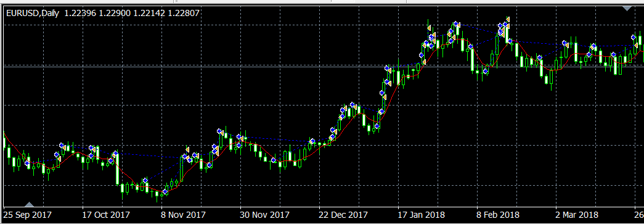Select the first blue trade arrow near 25 Sep 2017
Screen dimensions: 644x224
(27, 163)
